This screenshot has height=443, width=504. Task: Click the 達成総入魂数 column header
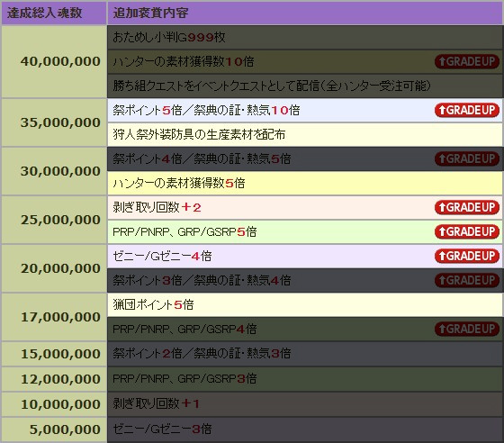pos(54,13)
